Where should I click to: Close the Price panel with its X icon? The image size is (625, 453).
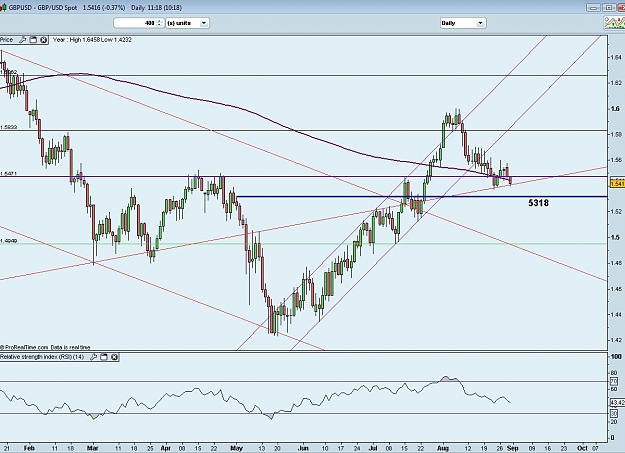click(x=43, y=40)
